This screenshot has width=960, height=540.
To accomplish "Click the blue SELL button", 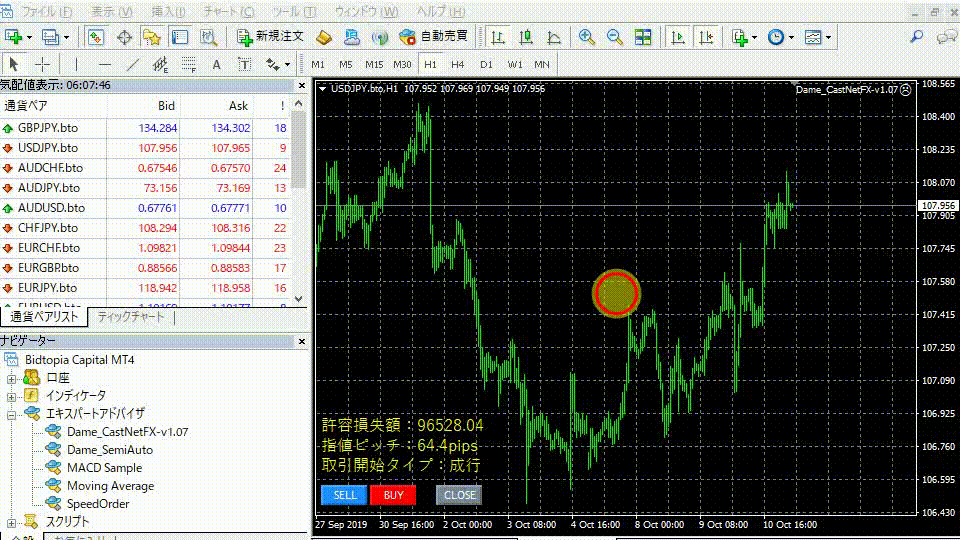I will tap(344, 495).
